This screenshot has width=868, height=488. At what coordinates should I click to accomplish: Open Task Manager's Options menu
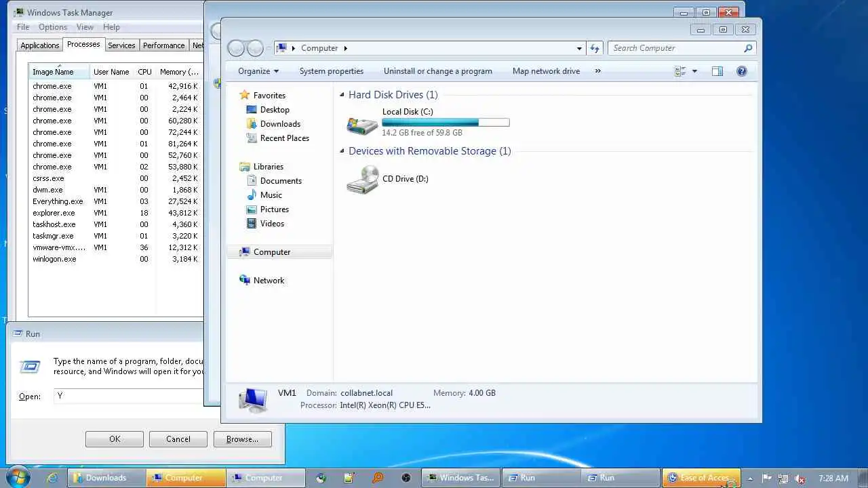(53, 27)
